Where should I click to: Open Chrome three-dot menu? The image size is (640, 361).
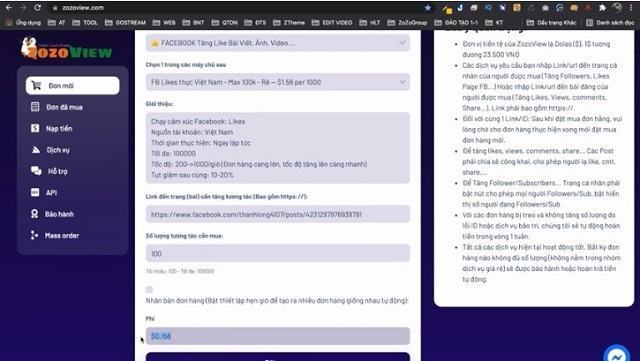click(631, 7)
